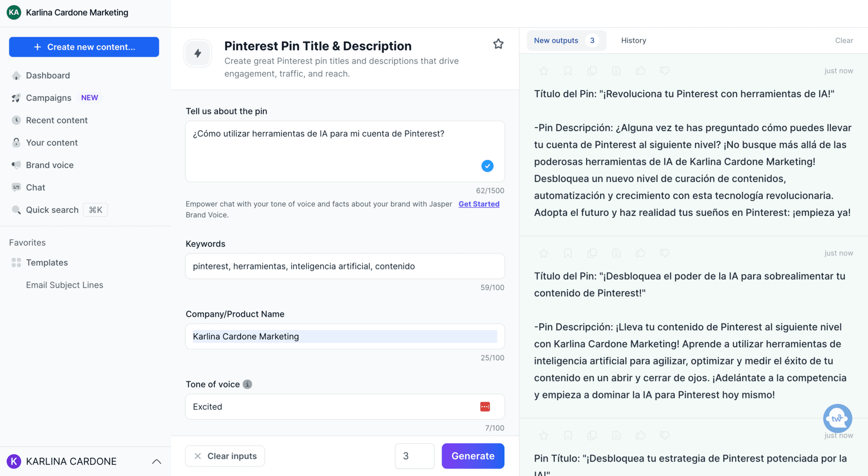This screenshot has width=868, height=476.
Task: Toggle the blue checkmark in the pin description field
Action: (x=487, y=166)
